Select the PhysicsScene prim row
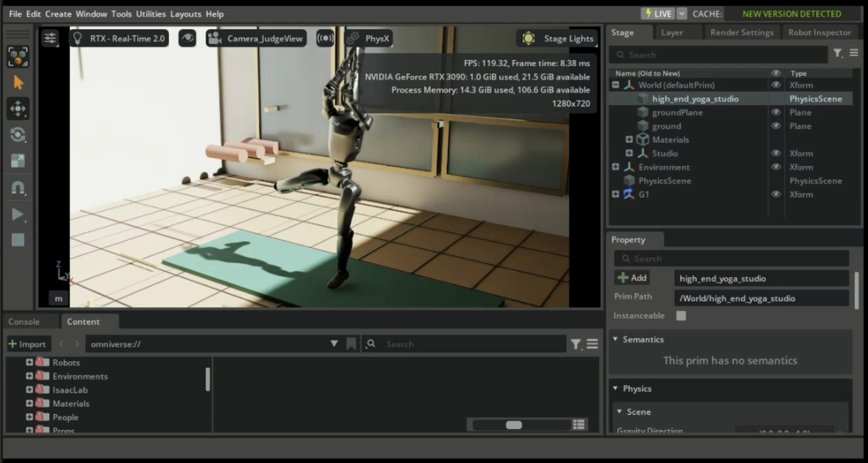This screenshot has width=868, height=463. [x=731, y=180]
